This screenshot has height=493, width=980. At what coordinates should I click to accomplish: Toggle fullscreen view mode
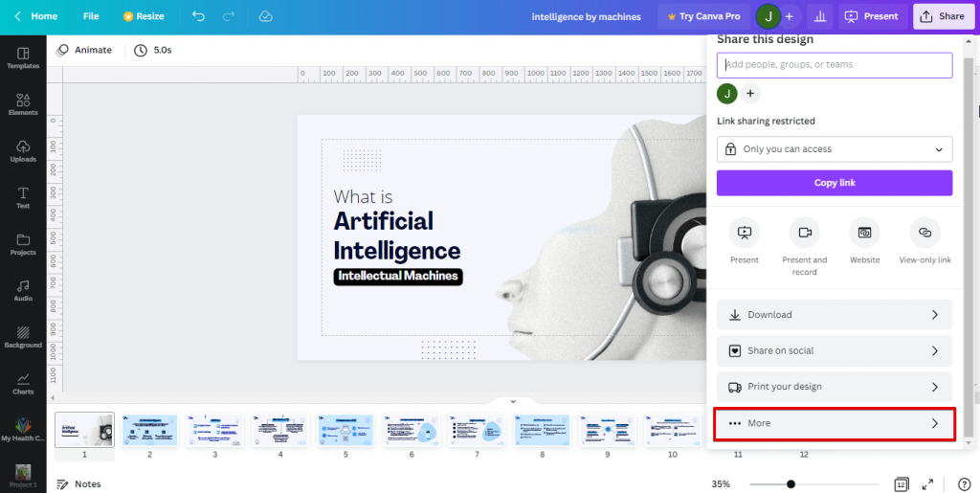pos(927,484)
